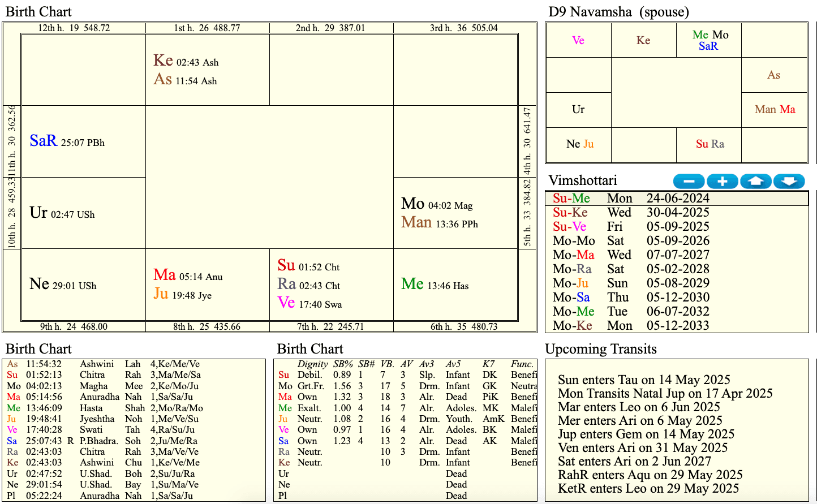The height and width of the screenshot is (504, 817).
Task: Click 'Mar enters Leo on 6 Jun 2025'
Action: [639, 407]
